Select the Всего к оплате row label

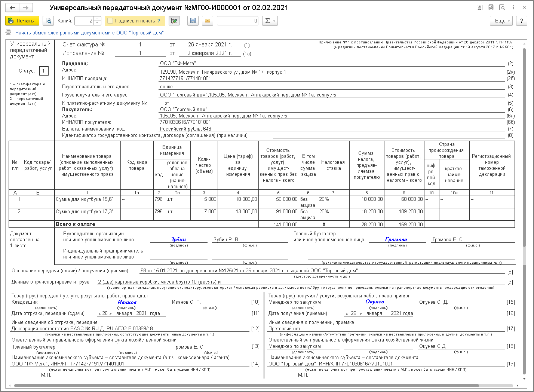[x=76, y=224]
